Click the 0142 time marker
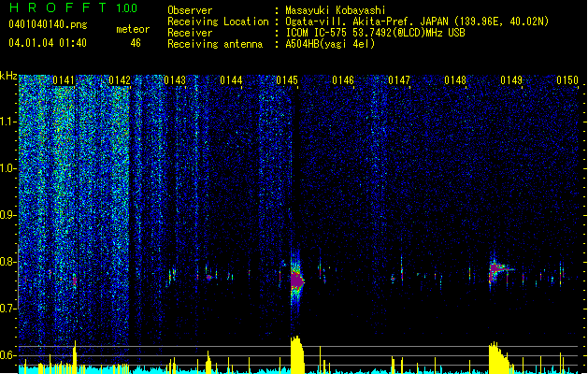Screen dimensions: 588x374 [x=120, y=80]
